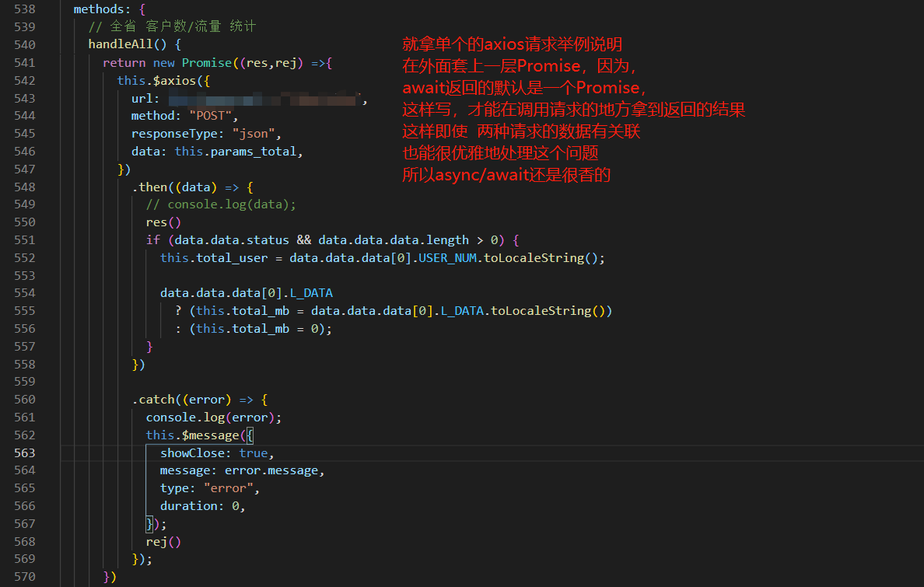Screen dimensions: 924x587
Task: Click the closing brace on line 557
Action: (149, 347)
